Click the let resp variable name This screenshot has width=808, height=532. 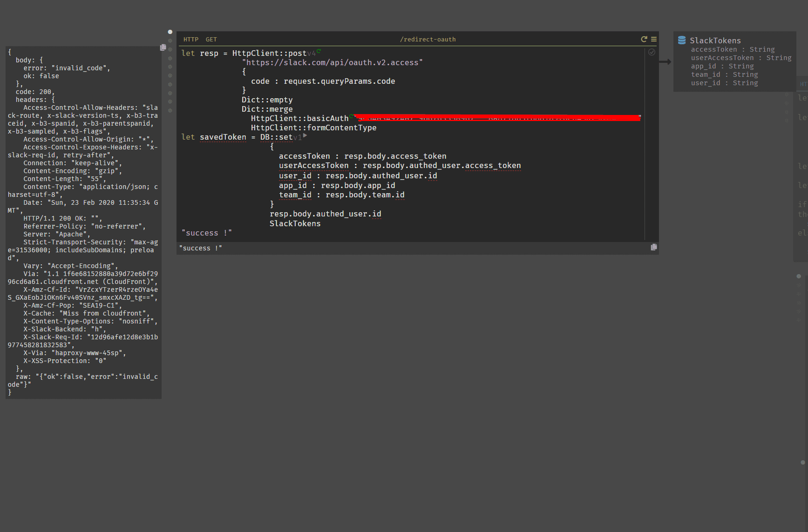209,53
